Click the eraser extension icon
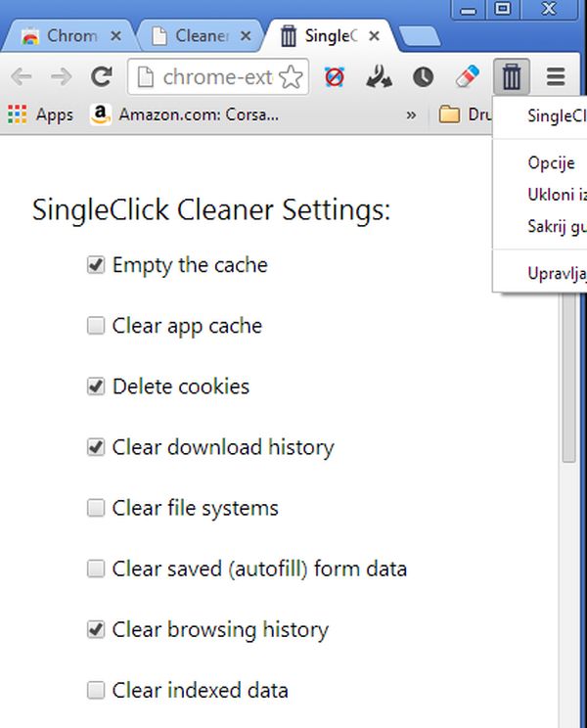Viewport: 587px width, 728px height. coord(468,76)
